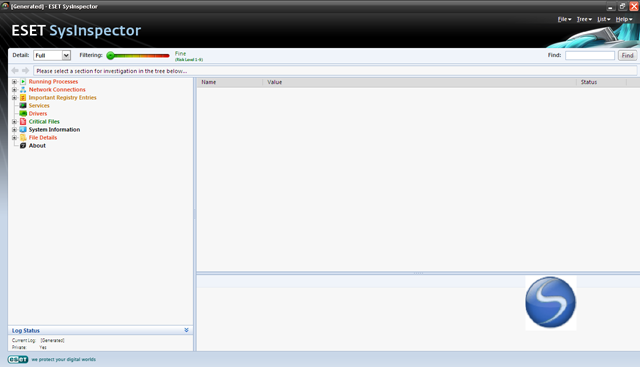Screen dimensions: 640x367
Task: Click the Current Log '[Generated]' value
Action: point(52,340)
